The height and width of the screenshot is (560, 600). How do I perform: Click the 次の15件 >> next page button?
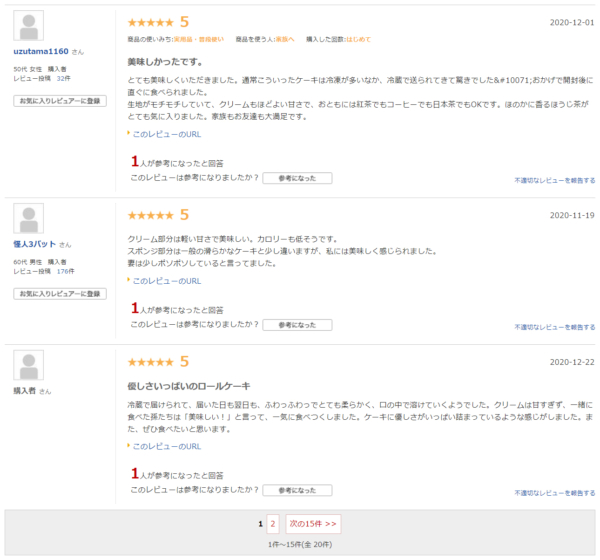(x=313, y=523)
